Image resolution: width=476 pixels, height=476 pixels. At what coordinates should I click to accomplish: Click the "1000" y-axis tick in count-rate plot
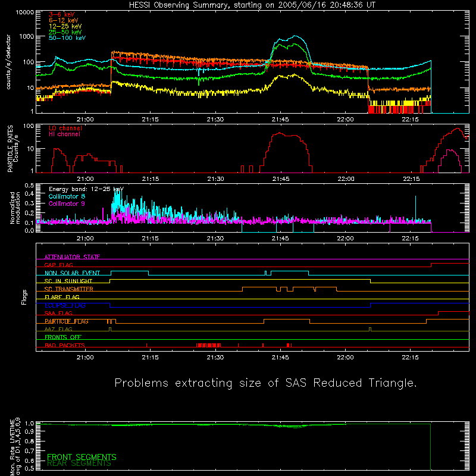click(27, 36)
